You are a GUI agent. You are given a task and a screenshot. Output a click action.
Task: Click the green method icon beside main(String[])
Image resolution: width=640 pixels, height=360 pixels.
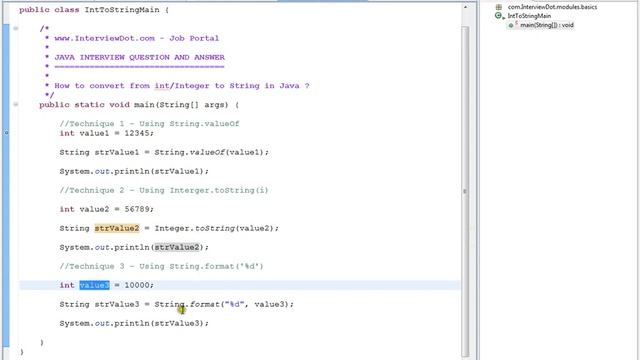point(511,25)
